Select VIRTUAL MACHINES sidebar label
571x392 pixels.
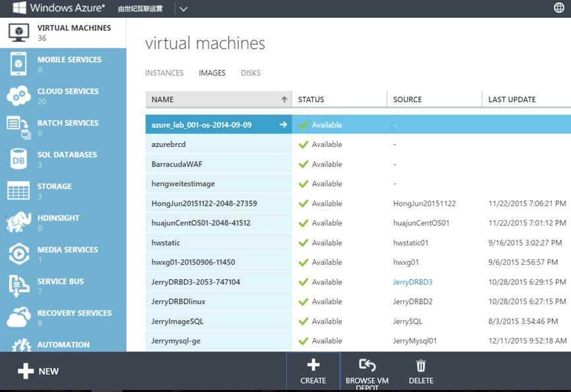click(x=74, y=28)
